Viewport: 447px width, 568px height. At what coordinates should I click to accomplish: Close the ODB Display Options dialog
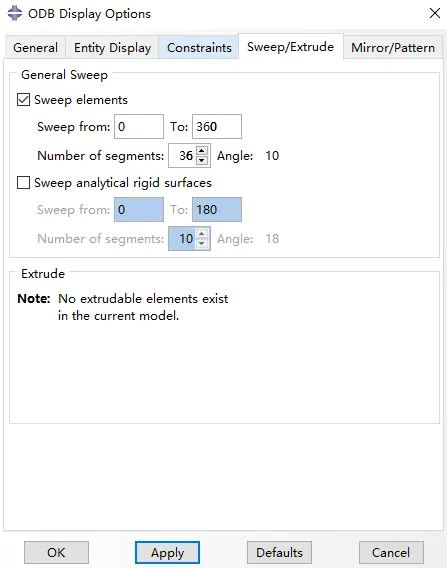point(435,13)
